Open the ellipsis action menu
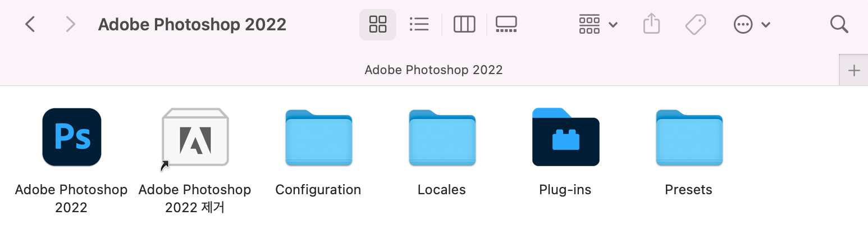 coord(752,24)
